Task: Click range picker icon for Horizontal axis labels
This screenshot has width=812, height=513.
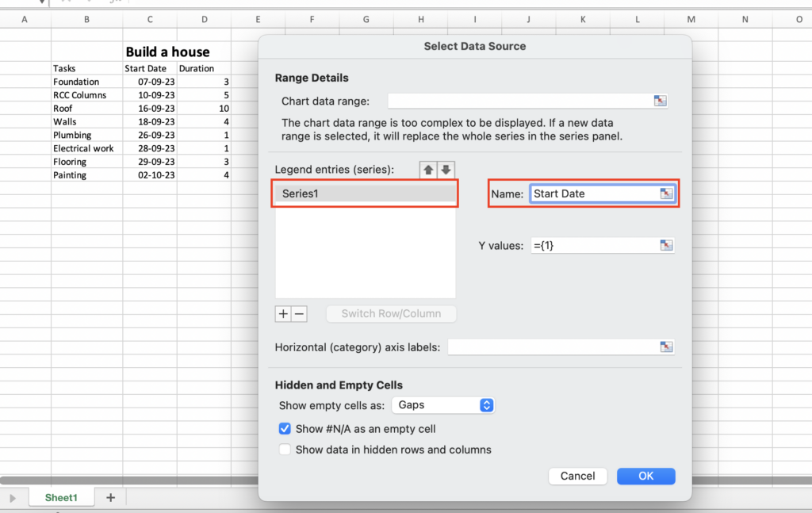Action: (x=666, y=347)
